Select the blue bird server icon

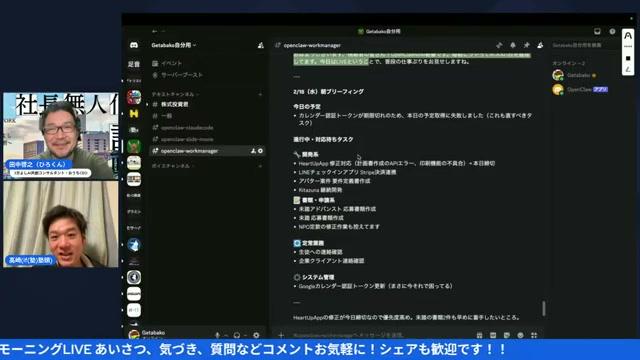click(x=134, y=244)
